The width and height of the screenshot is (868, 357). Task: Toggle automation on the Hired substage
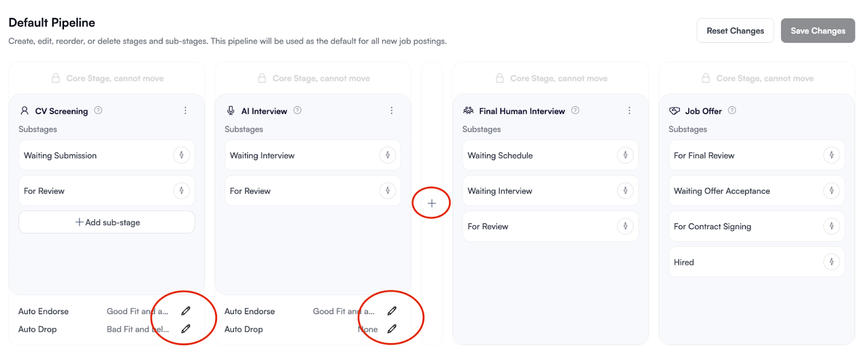pyautogui.click(x=831, y=262)
